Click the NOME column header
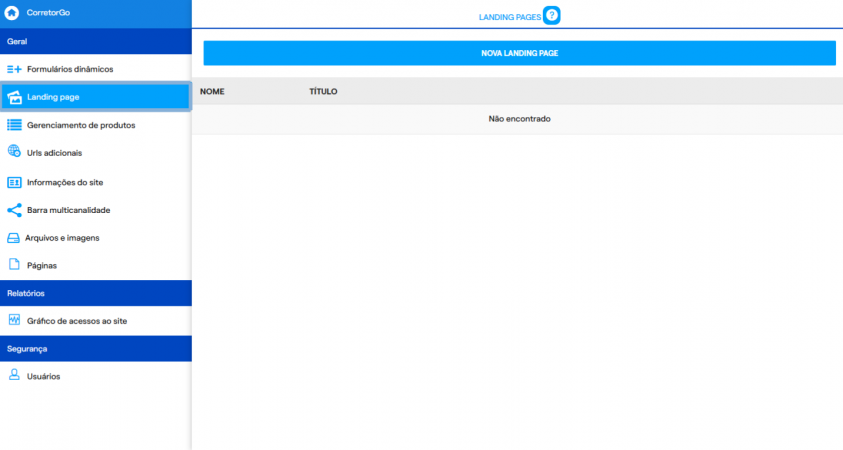The width and height of the screenshot is (843, 450). coord(212,92)
